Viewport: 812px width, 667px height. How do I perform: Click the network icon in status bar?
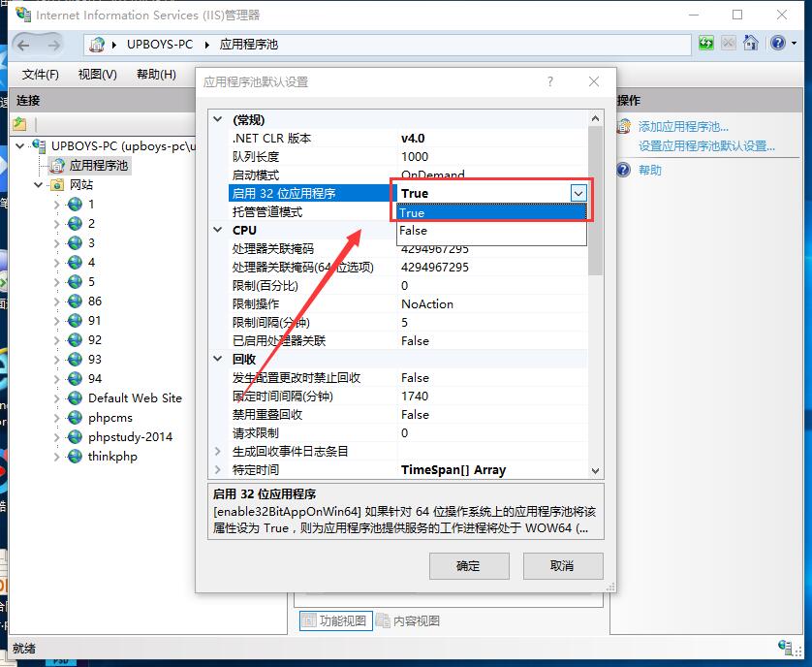785,647
